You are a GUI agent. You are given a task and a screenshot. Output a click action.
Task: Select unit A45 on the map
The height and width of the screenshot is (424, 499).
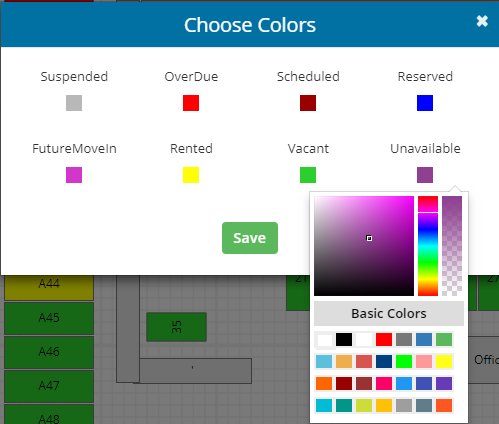point(49,318)
